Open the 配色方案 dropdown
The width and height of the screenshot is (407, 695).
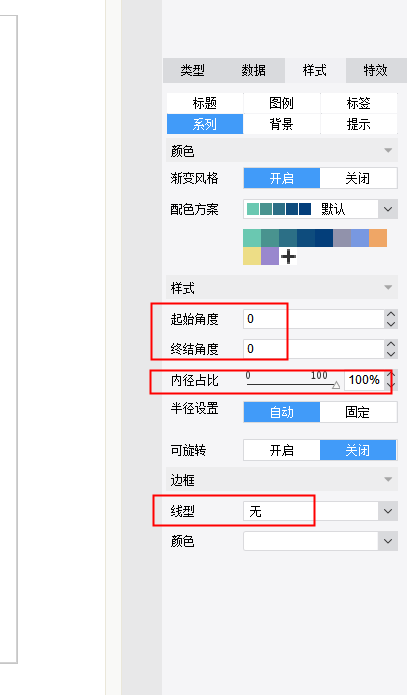(x=320, y=209)
